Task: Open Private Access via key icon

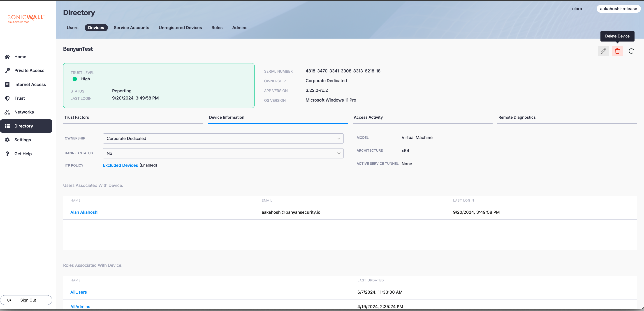Action: click(7, 70)
